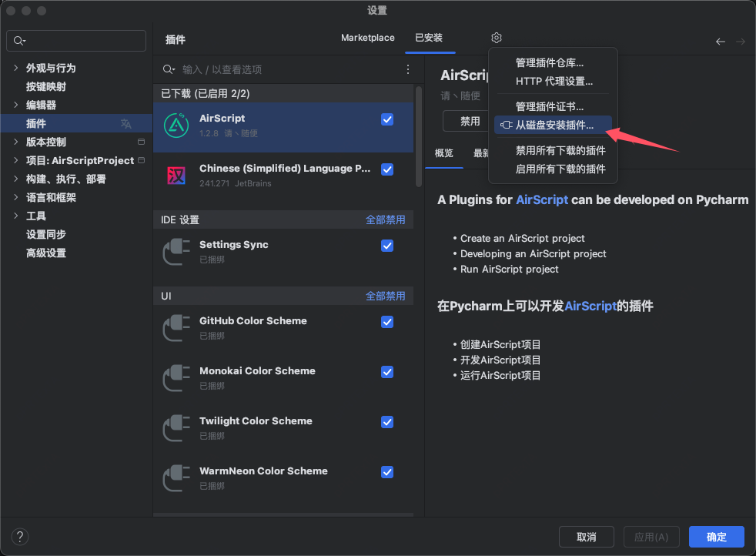Disable the AirScript plugin checkbox
756x556 pixels.
387,119
